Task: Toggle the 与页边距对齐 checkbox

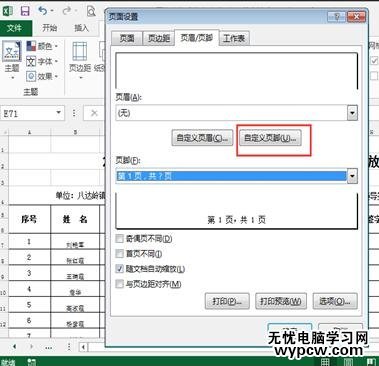Action: pos(119,284)
